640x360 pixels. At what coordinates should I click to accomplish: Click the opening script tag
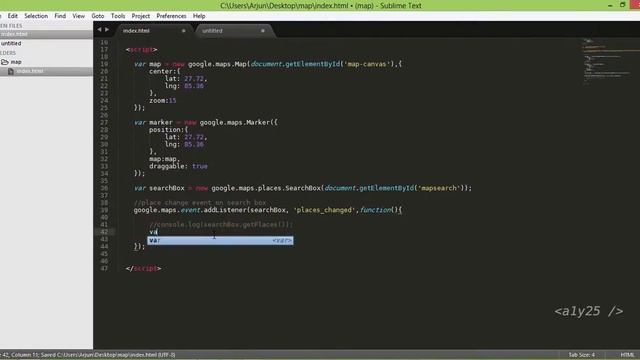click(x=142, y=49)
